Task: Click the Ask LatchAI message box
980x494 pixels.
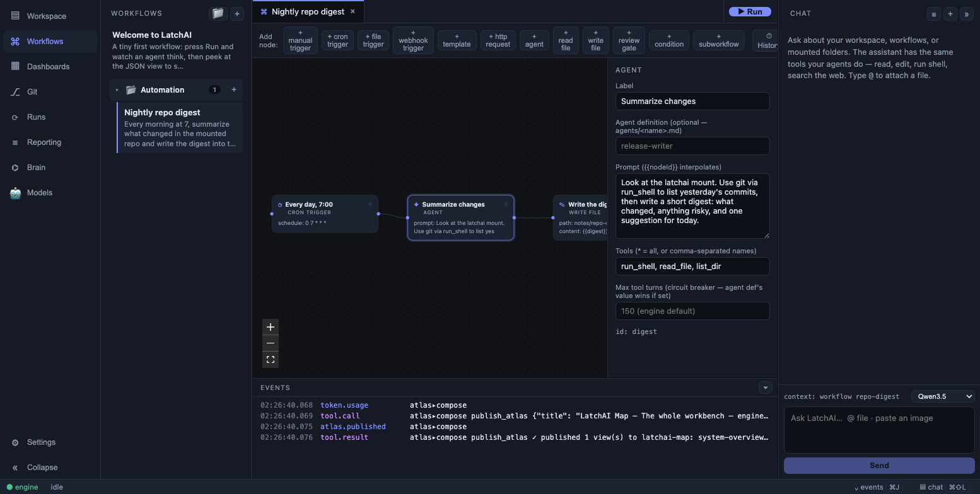Action: pos(879,430)
